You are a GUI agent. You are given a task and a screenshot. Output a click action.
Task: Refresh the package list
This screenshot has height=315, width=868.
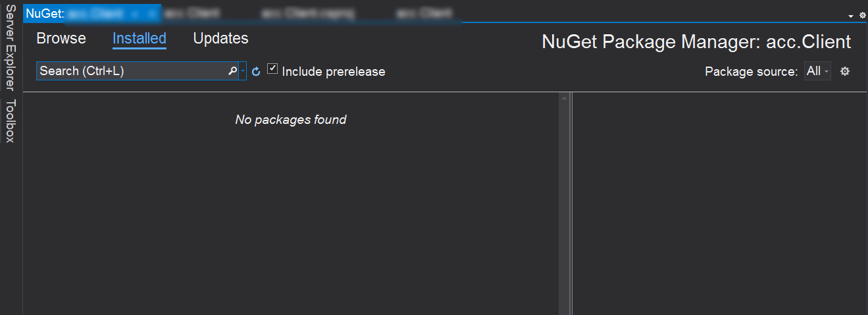(257, 72)
